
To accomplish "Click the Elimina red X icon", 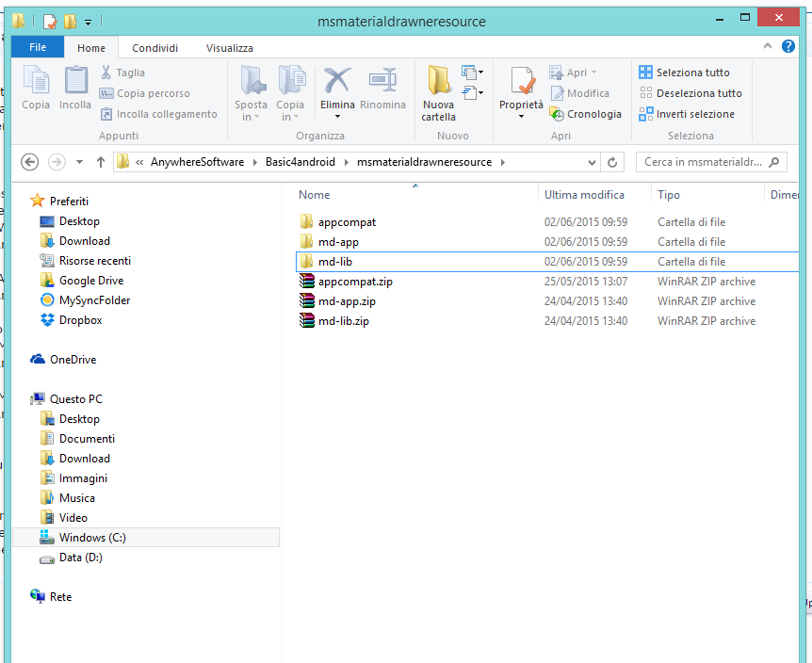I will click(337, 80).
